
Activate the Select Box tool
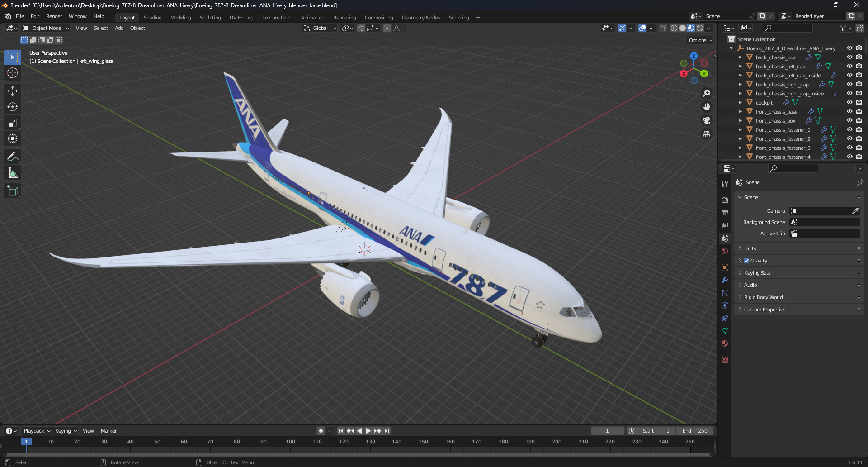(x=13, y=57)
